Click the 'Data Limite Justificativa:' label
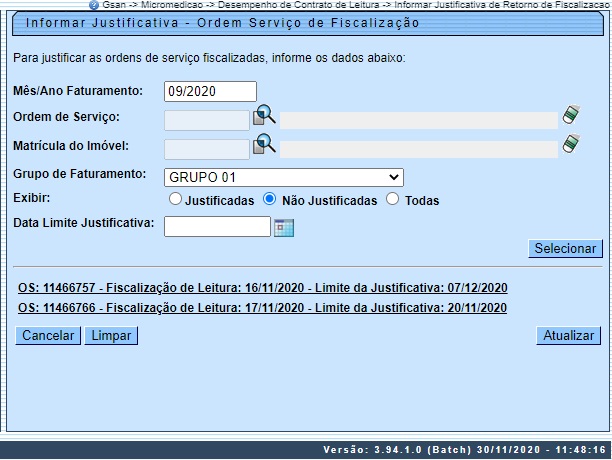This screenshot has width=612, height=460. pos(84,223)
